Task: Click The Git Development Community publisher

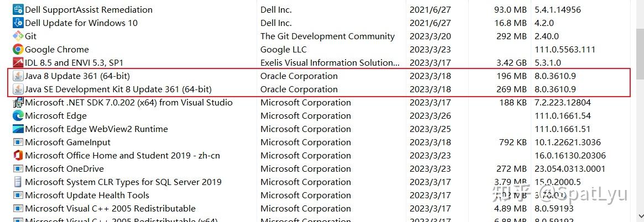Action: coord(327,36)
